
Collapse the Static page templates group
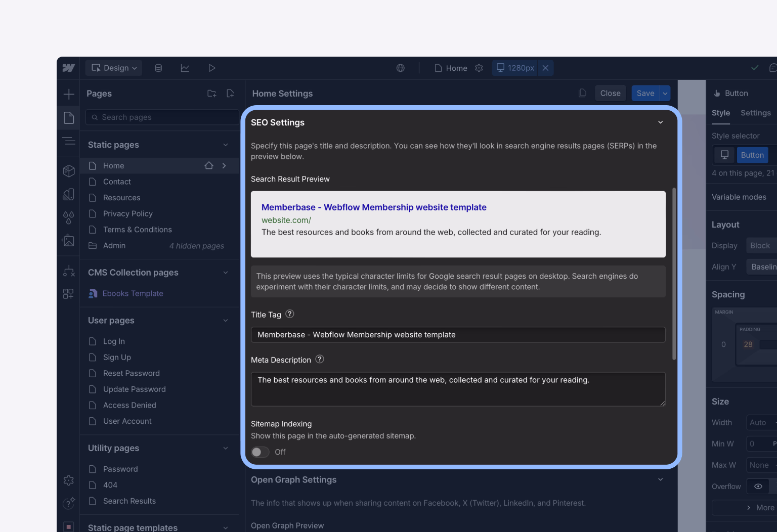pos(226,527)
